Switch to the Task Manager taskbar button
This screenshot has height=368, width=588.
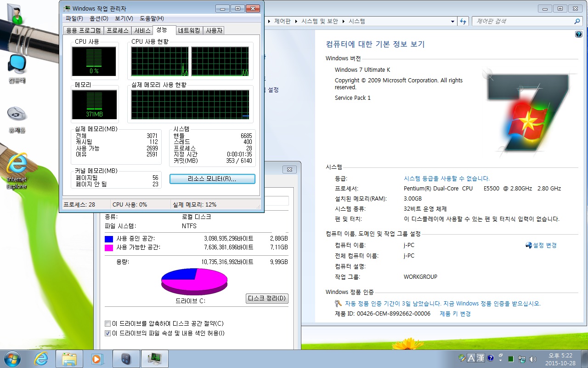tap(154, 358)
